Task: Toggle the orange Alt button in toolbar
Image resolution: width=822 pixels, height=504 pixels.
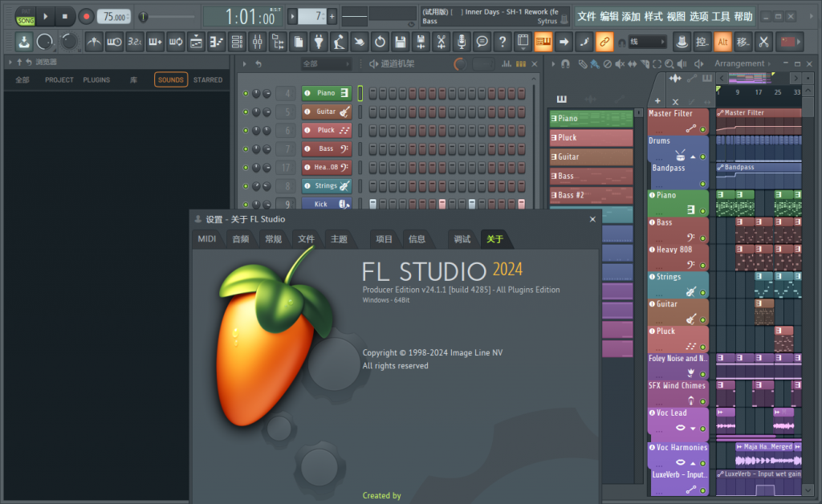Action: point(723,42)
